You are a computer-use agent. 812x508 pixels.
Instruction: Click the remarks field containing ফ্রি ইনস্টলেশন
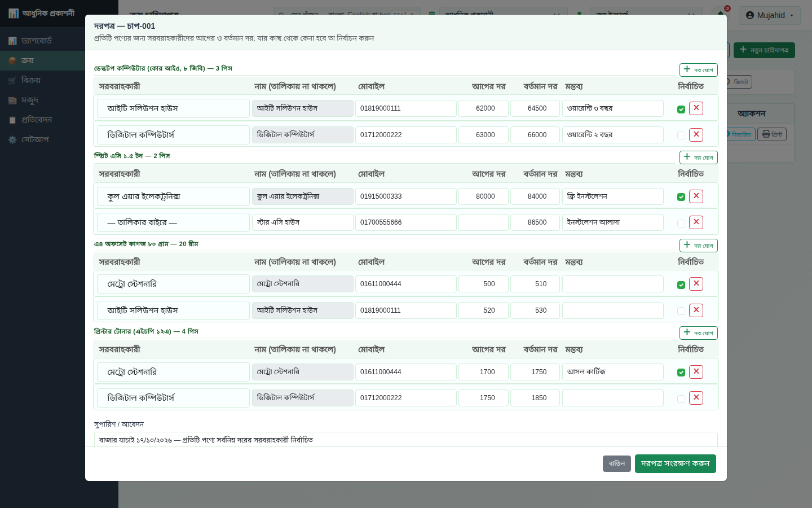(x=612, y=196)
